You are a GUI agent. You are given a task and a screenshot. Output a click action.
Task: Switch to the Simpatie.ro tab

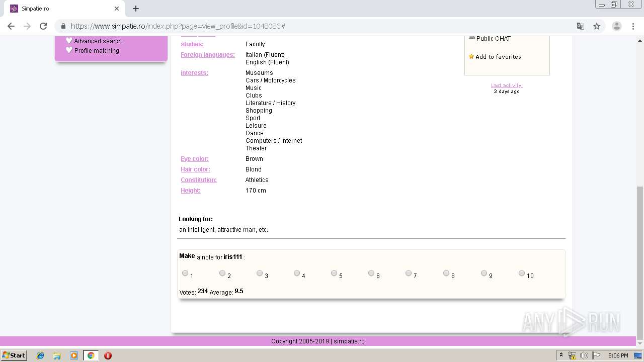64,9
